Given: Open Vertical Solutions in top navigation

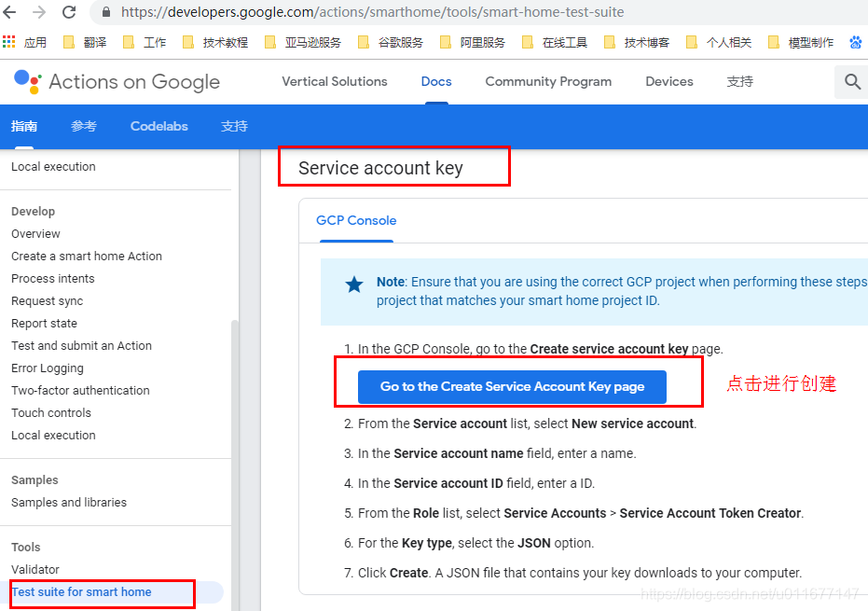Looking at the screenshot, I should click(335, 81).
